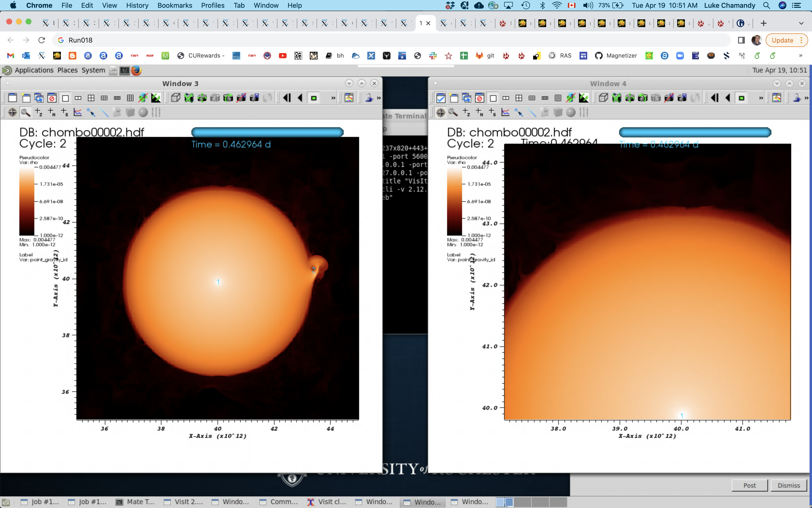Viewport: 812px width, 508px height.
Task: Toggle single 1x1 layout in Window 4
Action: pyautogui.click(x=493, y=98)
